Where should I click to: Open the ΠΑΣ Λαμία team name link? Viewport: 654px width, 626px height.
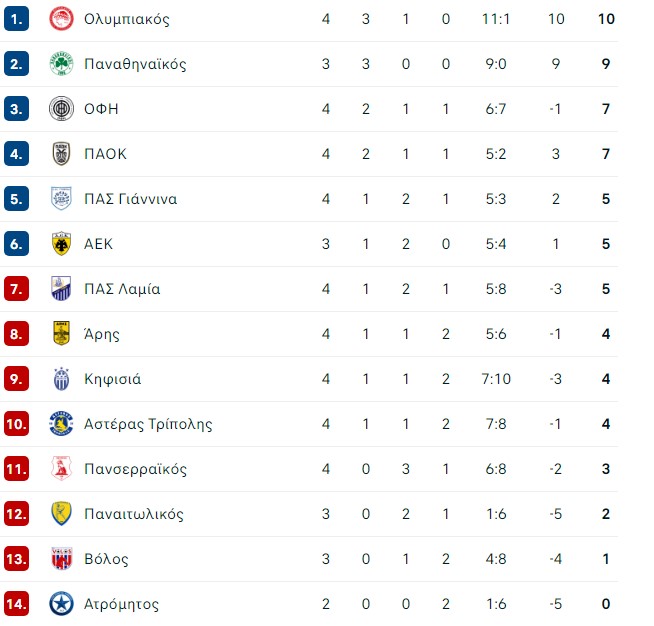coord(122,289)
